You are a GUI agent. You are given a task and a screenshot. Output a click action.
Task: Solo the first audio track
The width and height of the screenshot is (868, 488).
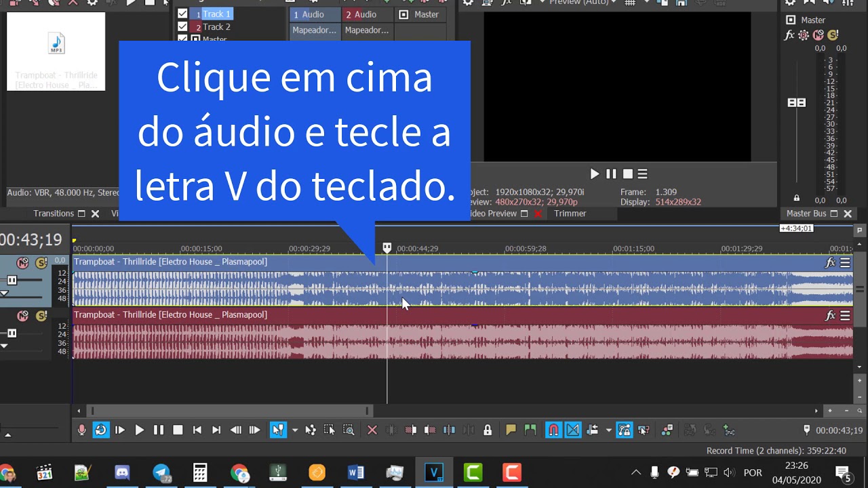[41, 263]
